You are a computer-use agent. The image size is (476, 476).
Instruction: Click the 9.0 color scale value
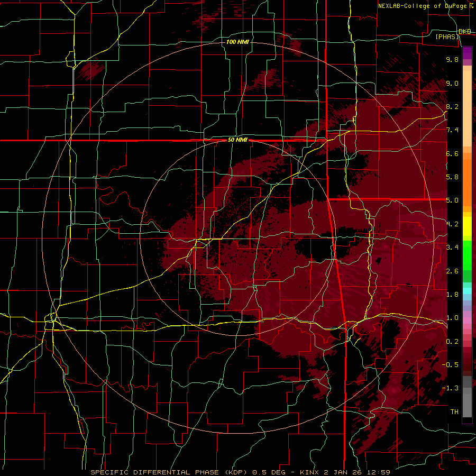coord(452,83)
